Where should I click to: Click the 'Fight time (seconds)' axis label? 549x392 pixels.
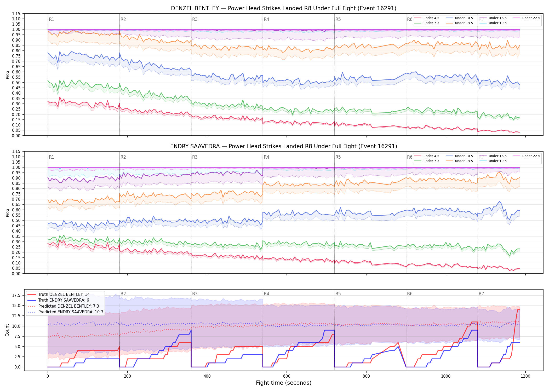[x=284, y=383]
